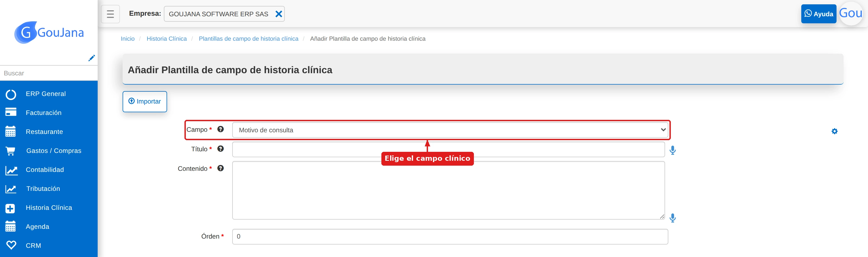This screenshot has width=868, height=257.
Task: Click microphone icon beside Título field
Action: point(673,150)
